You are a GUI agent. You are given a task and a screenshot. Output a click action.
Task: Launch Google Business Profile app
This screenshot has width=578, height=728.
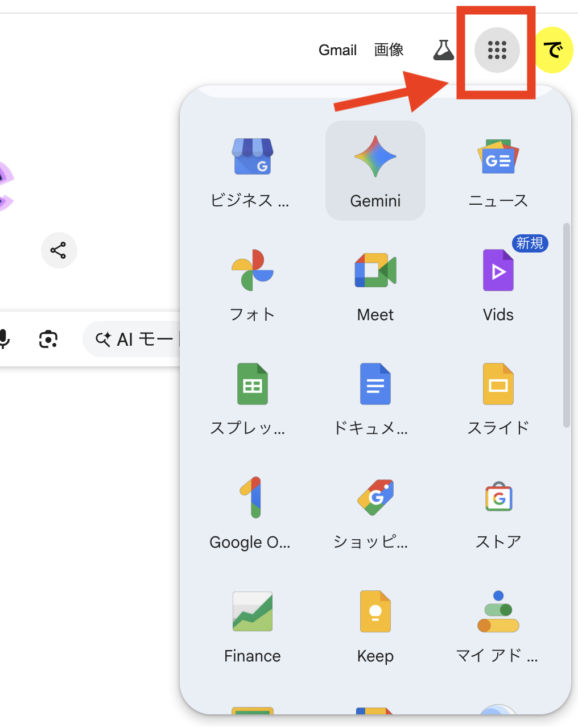[253, 171]
